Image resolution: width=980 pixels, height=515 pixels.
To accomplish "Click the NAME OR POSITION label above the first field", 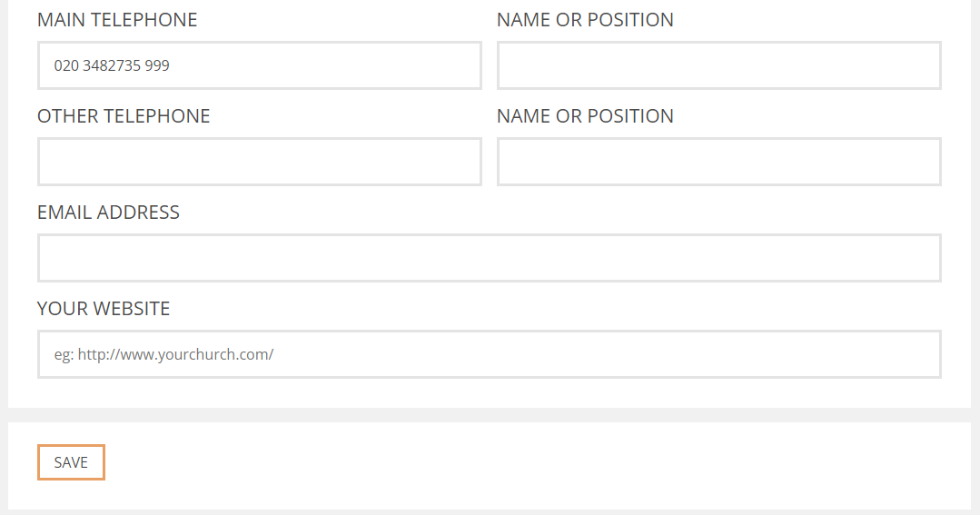I will [585, 20].
